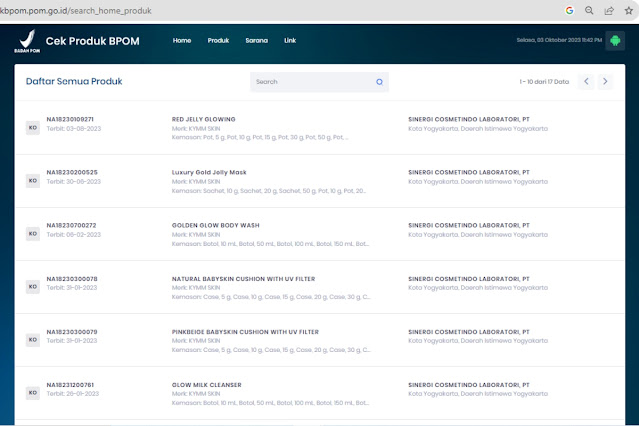Click KO badge for PINKBEIGE BABYSKIN CUSHION
Image resolution: width=639 pixels, height=426 pixels.
[x=33, y=340]
